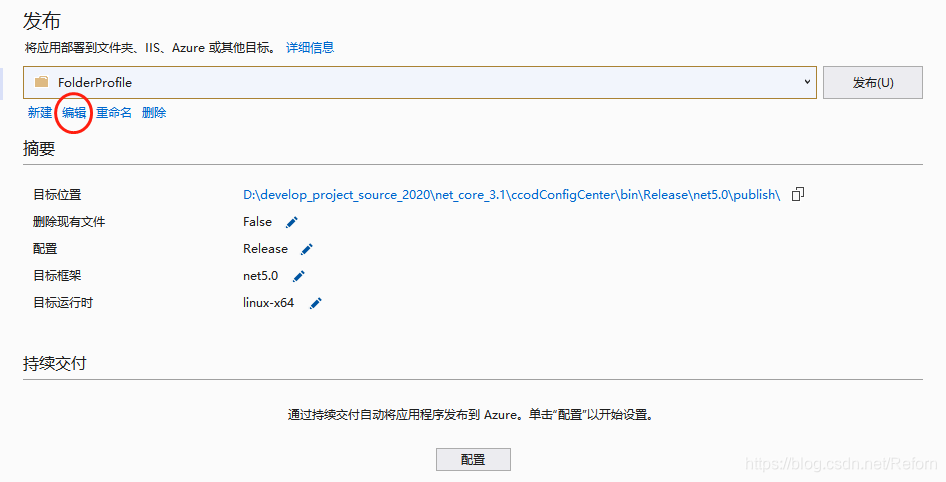Viewport: 946px width, 482px height.
Task: Copy the target location path icon
Action: click(x=798, y=194)
